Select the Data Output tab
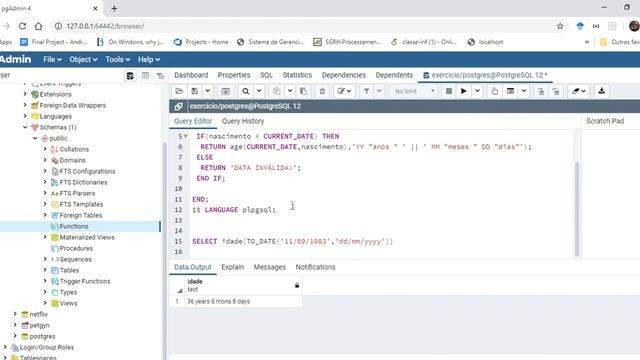Viewport: 640px width, 360px height. click(193, 267)
